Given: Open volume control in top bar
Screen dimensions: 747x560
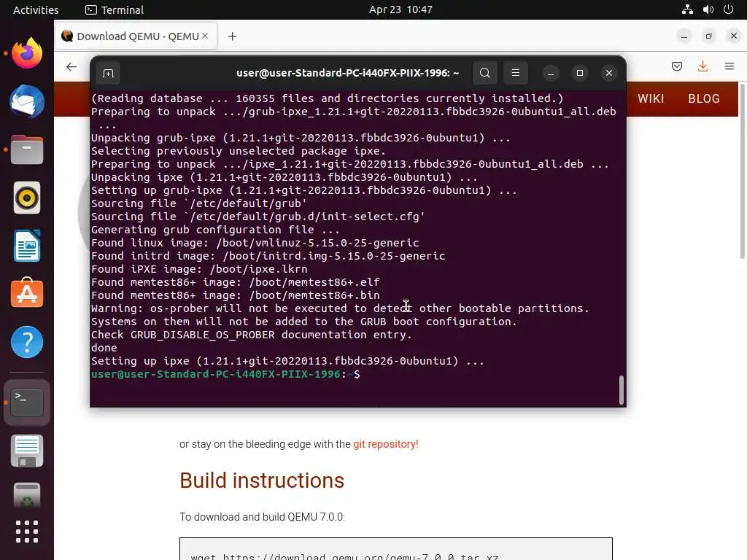Looking at the screenshot, I should (708, 9).
